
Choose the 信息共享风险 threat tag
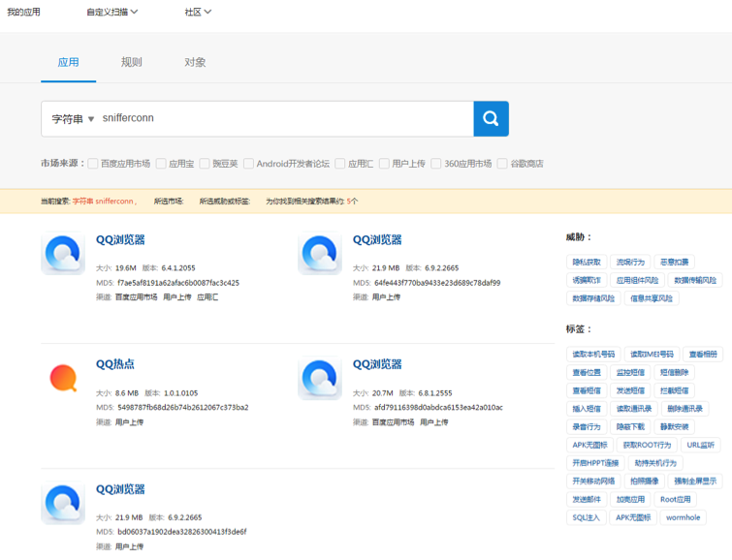(x=652, y=298)
